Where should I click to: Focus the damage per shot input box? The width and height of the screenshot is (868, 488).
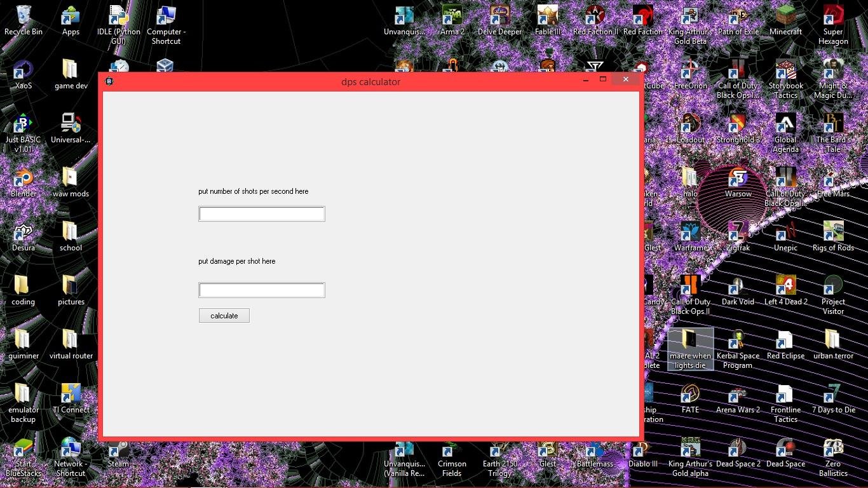coord(262,290)
